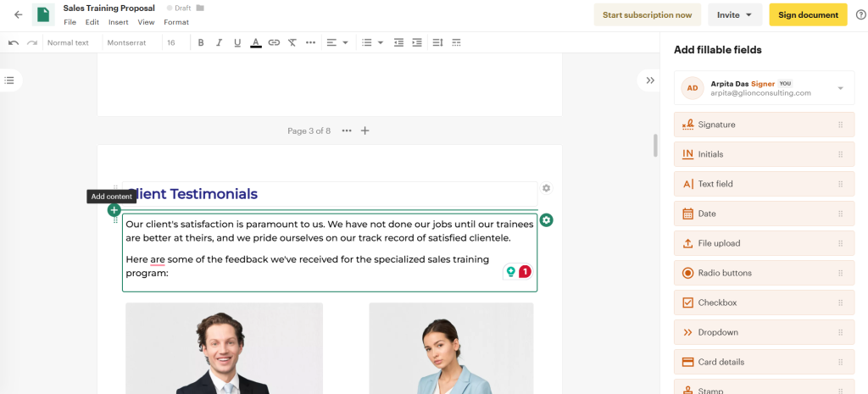
Task: Toggle underline formatting
Action: pyautogui.click(x=237, y=42)
